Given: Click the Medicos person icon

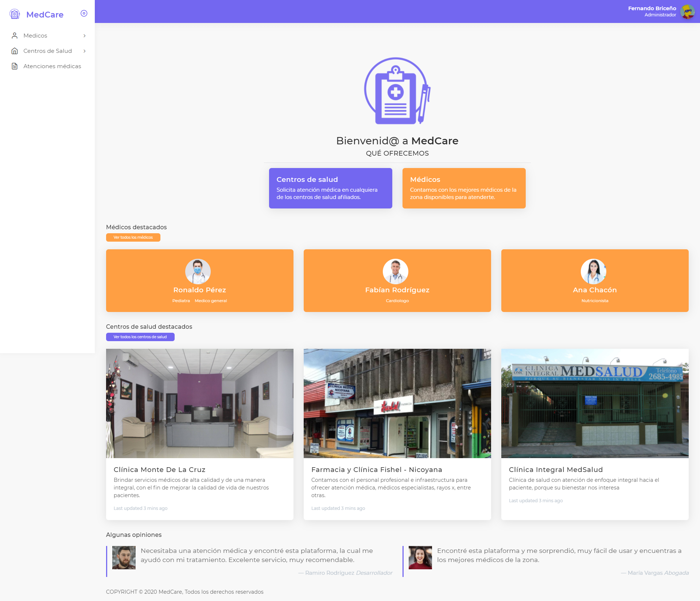Looking at the screenshot, I should tap(15, 36).
